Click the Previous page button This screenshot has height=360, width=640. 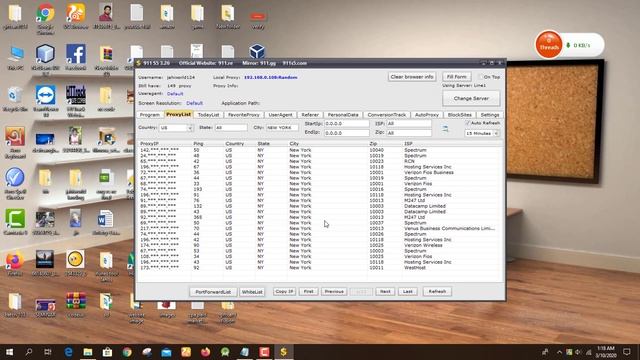coord(334,291)
